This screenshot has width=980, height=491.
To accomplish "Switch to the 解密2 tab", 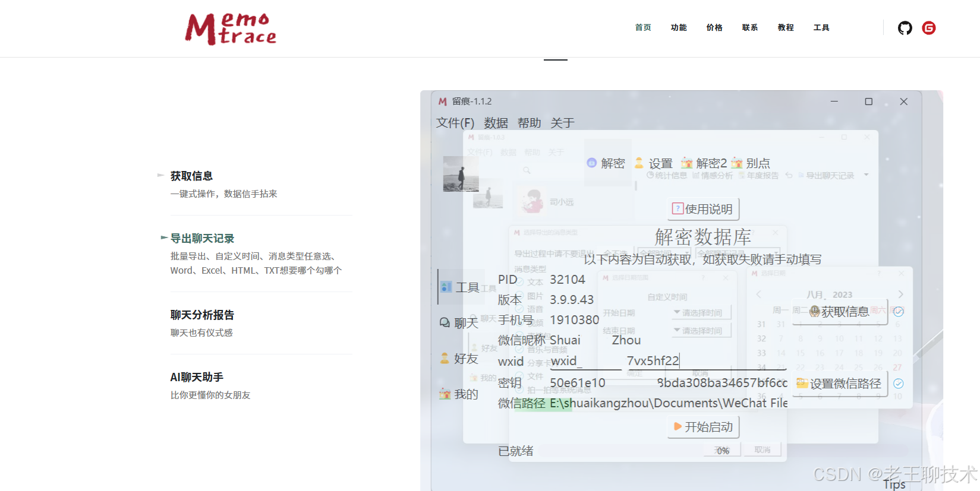I will point(704,163).
